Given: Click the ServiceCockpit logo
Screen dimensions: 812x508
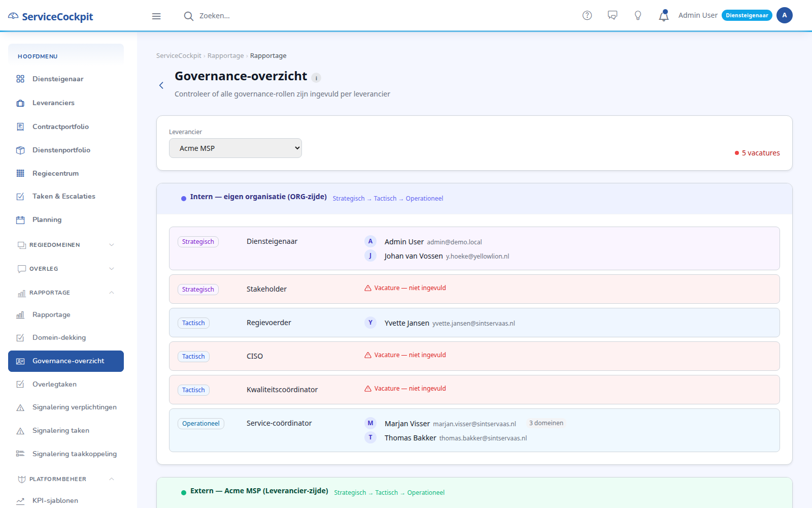Looking at the screenshot, I should [51, 16].
